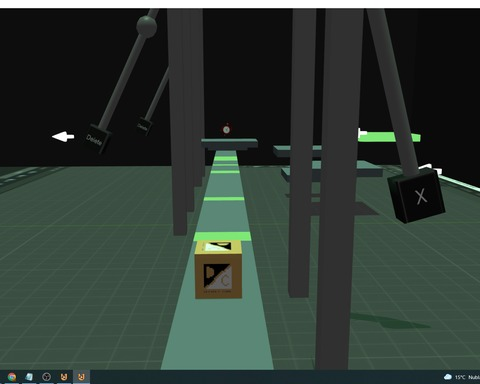Select the highlighted cat-face taskbar app
Image resolution: width=480 pixels, height=384 pixels.
click(x=81, y=377)
